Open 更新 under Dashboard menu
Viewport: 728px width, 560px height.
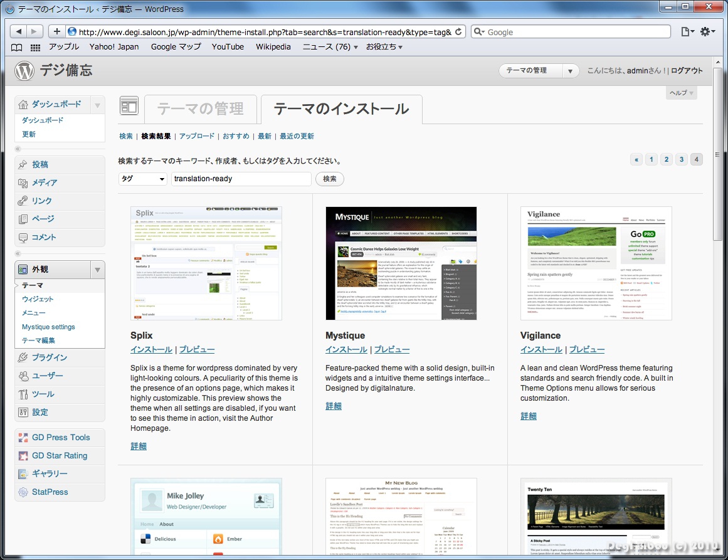(29, 134)
